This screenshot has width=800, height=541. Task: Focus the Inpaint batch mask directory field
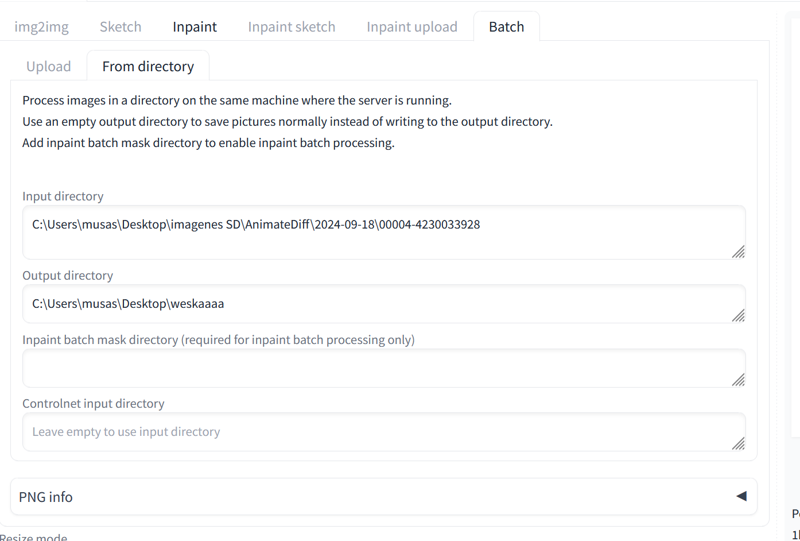pos(384,368)
